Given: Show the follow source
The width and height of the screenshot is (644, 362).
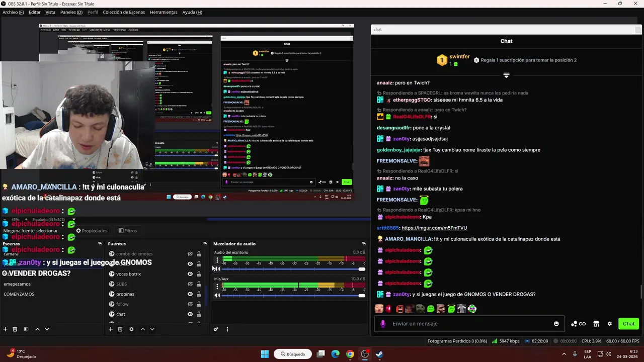Looking at the screenshot, I should (190, 304).
